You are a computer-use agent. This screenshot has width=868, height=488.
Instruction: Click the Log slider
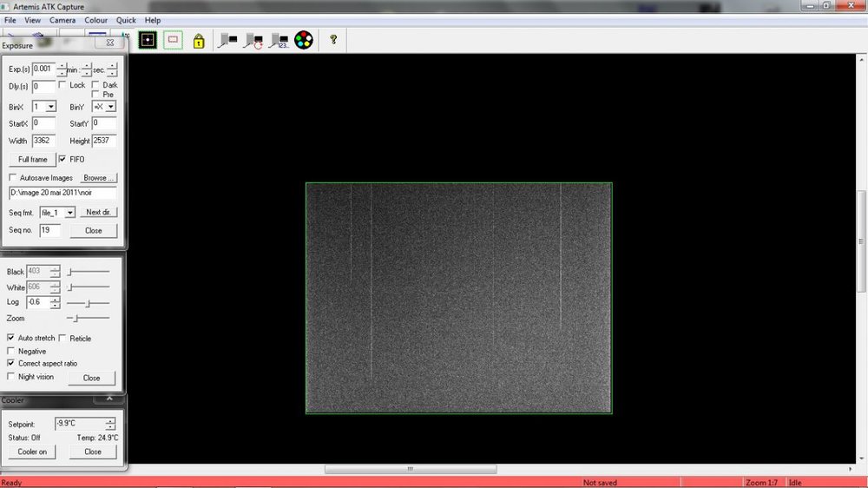tap(88, 303)
